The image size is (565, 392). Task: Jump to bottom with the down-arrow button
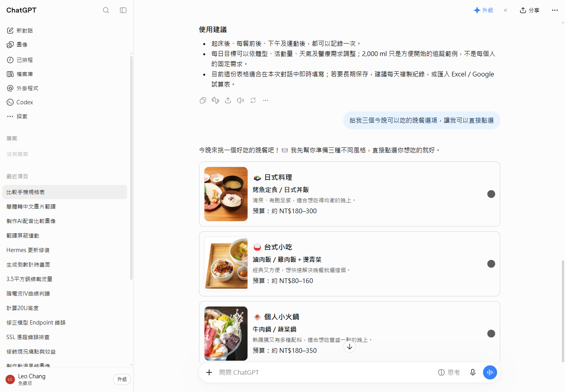coord(350,347)
